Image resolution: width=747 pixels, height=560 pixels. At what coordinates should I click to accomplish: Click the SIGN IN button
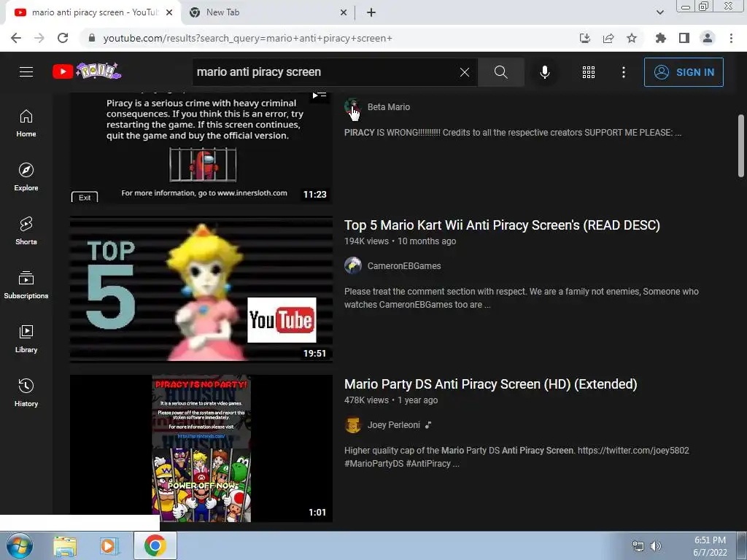(684, 72)
